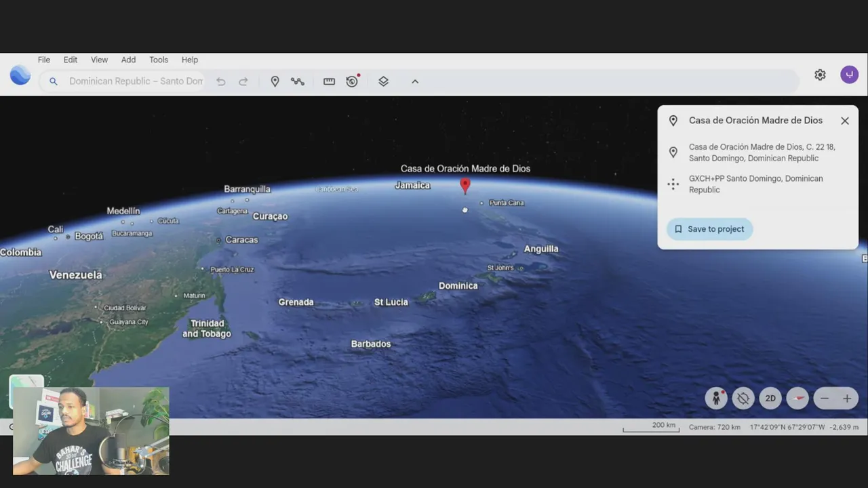Click the Trinidad and Tobago label
This screenshot has width=868, height=488.
[x=207, y=329]
